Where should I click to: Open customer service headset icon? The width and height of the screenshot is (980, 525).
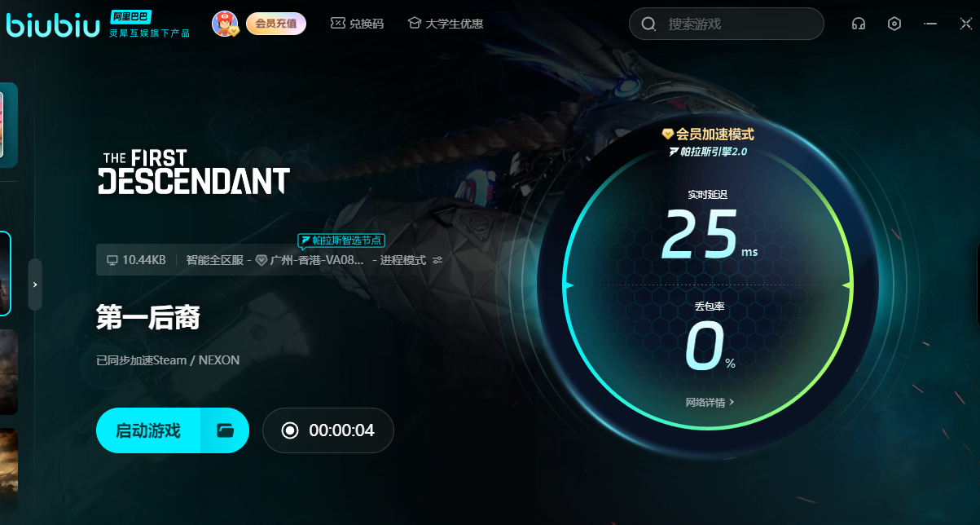[x=858, y=24]
